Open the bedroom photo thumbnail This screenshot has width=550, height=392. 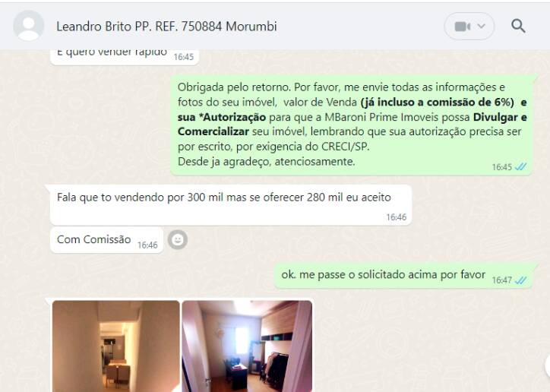pos(247,346)
